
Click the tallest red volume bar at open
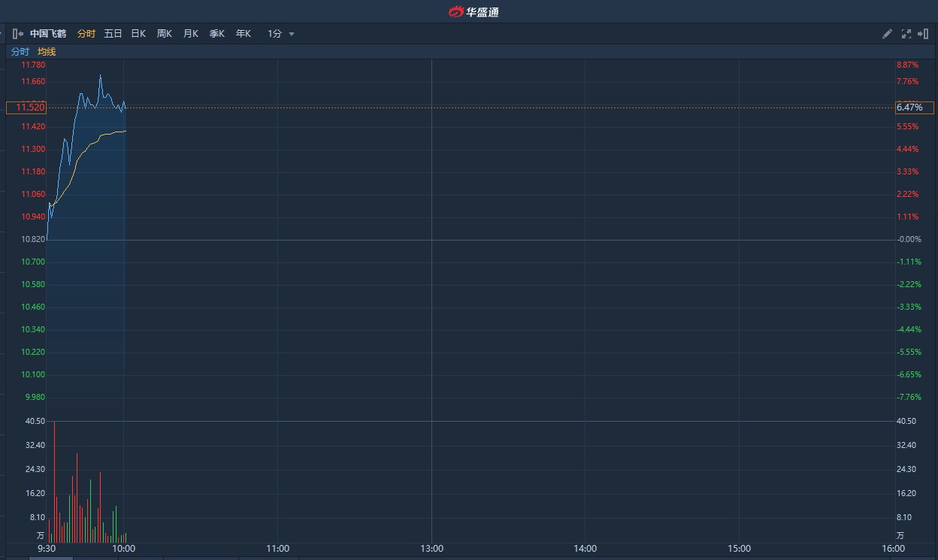(x=54, y=482)
